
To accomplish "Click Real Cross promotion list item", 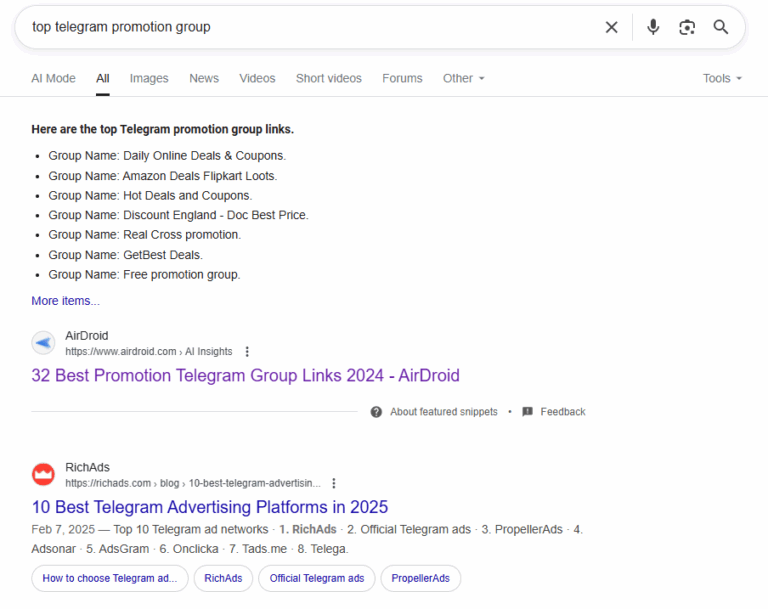I will tap(144, 235).
